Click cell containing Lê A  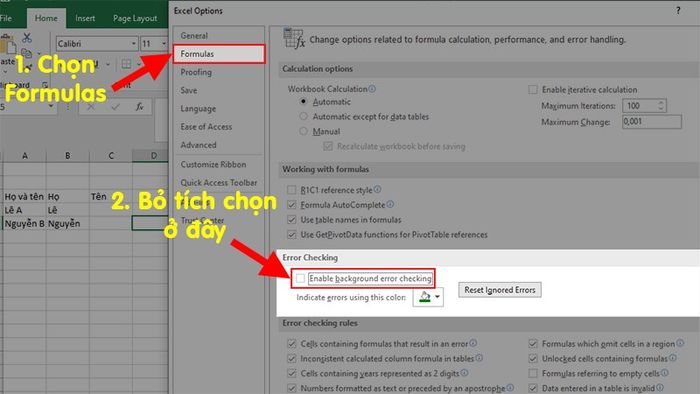25,210
